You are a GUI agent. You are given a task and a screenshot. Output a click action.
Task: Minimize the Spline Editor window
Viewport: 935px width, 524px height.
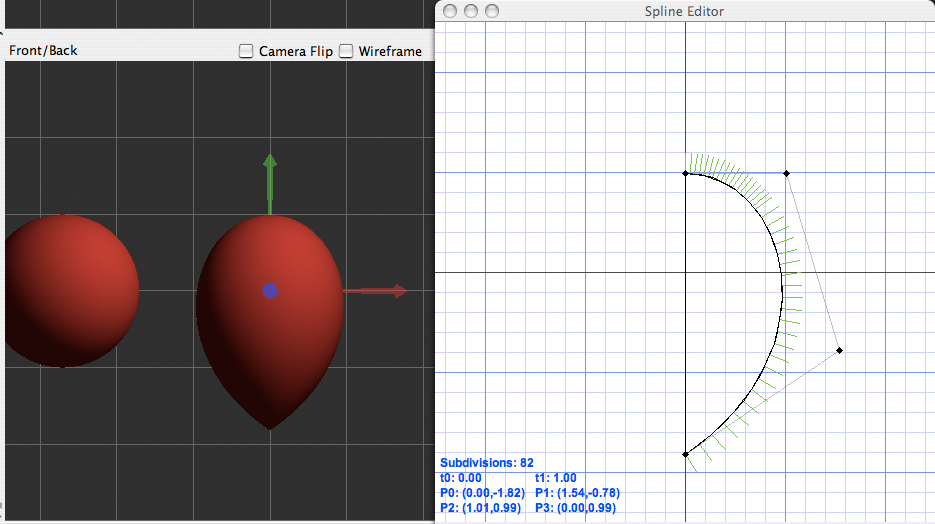point(471,11)
